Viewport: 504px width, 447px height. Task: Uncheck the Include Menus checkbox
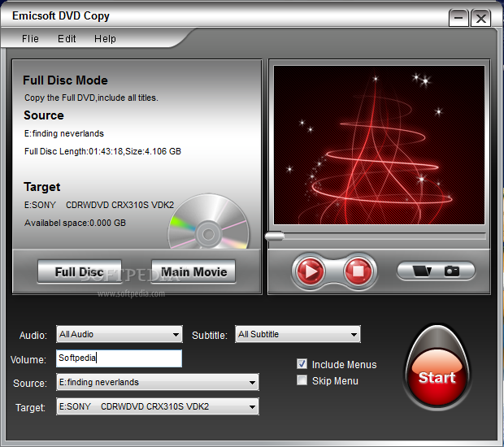pyautogui.click(x=302, y=364)
